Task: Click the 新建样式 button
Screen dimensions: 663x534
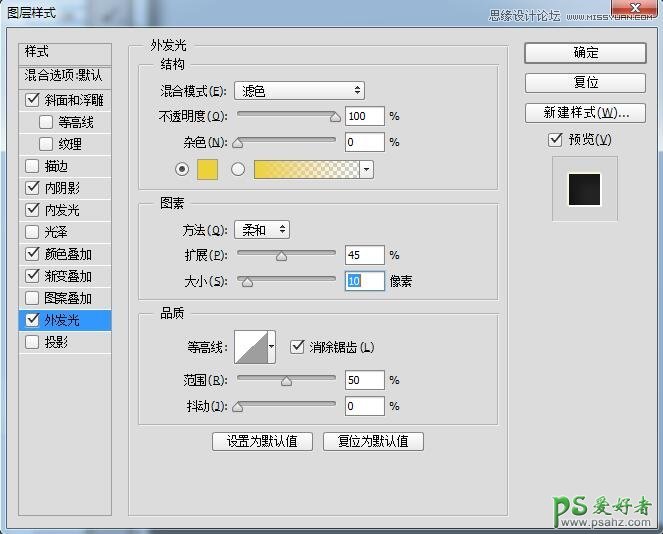Action: coord(585,112)
